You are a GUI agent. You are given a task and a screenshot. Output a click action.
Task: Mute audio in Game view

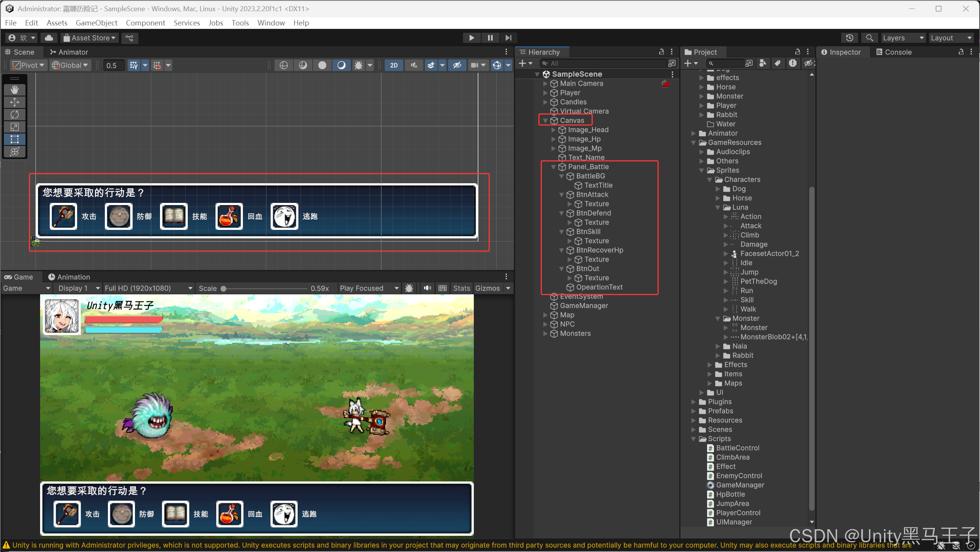tap(427, 288)
